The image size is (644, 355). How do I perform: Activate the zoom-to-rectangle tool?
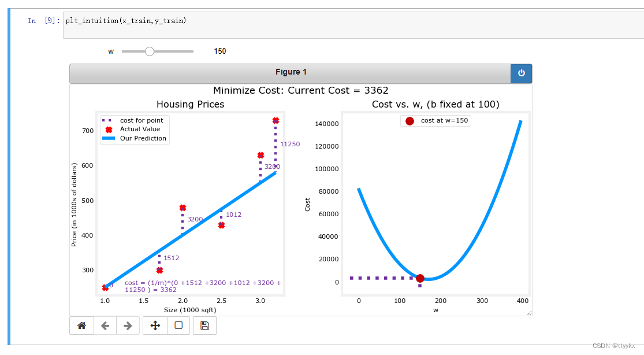[x=178, y=326]
